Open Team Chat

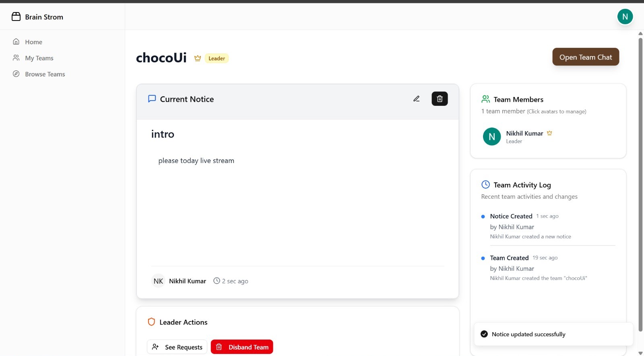[585, 57]
